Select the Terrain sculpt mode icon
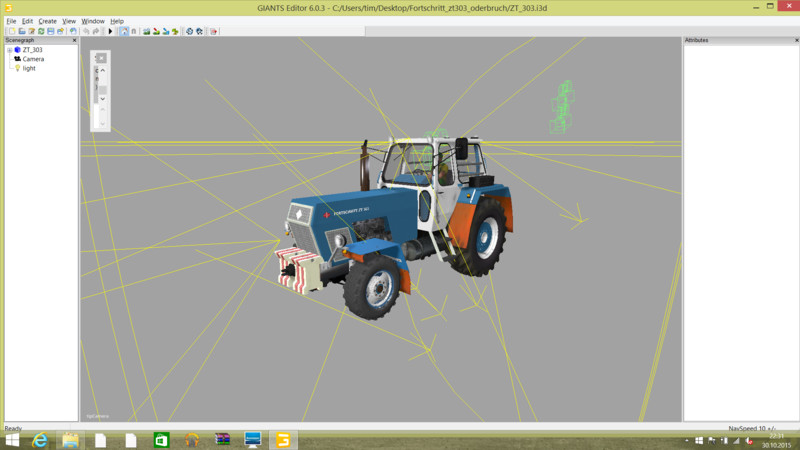 [x=147, y=32]
